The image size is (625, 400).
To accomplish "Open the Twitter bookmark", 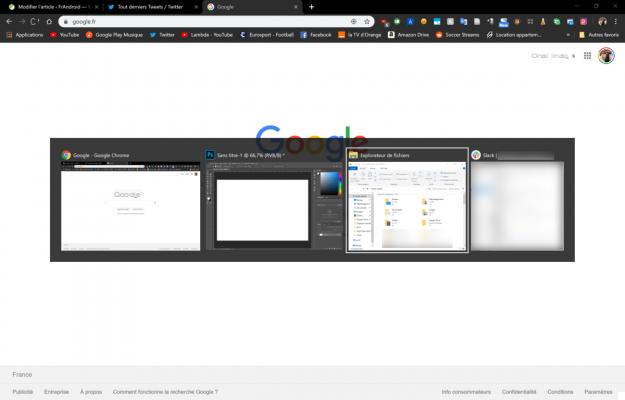I will (162, 35).
